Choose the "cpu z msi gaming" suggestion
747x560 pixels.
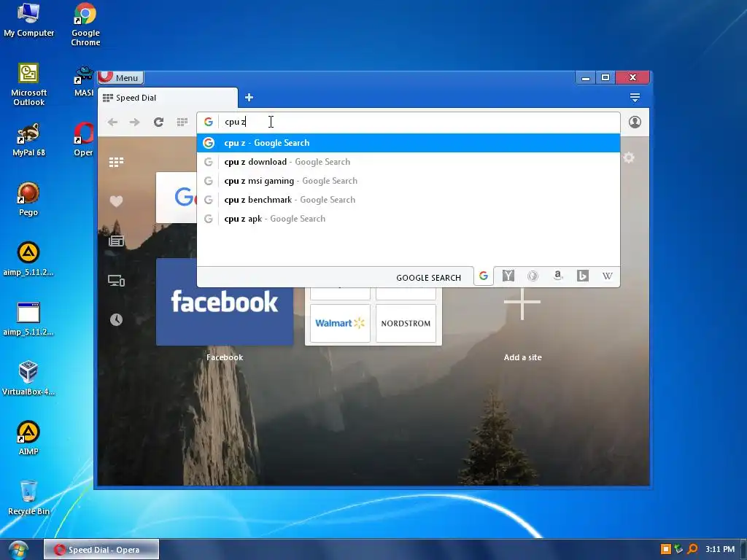(x=409, y=181)
